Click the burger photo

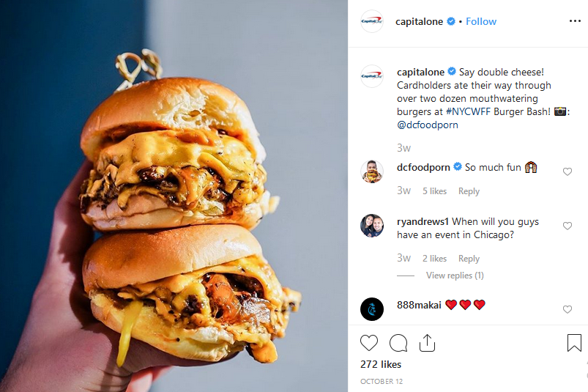click(x=174, y=196)
